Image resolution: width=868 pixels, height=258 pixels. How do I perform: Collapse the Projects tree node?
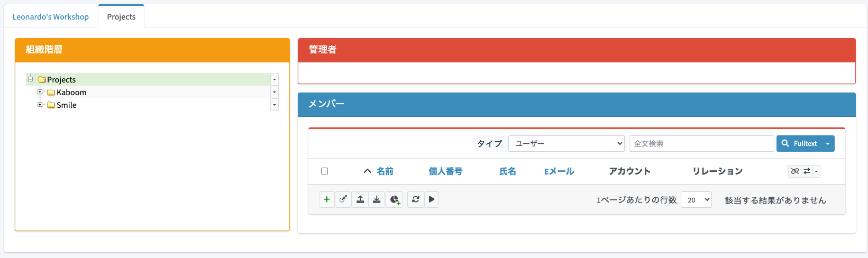[30, 79]
